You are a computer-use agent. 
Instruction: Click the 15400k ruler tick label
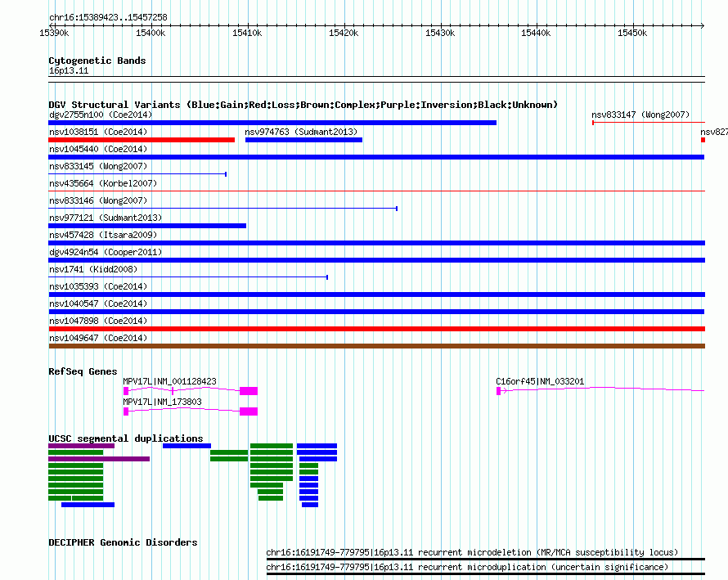[x=151, y=33]
